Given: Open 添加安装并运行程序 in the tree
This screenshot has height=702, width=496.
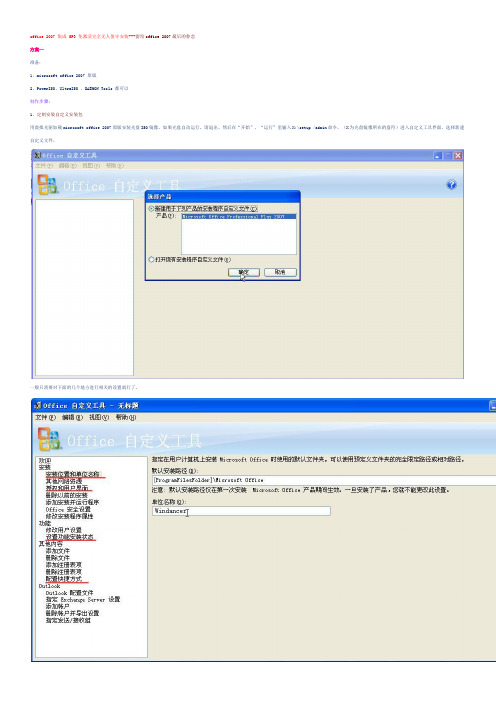Looking at the screenshot, I should coord(73,502).
